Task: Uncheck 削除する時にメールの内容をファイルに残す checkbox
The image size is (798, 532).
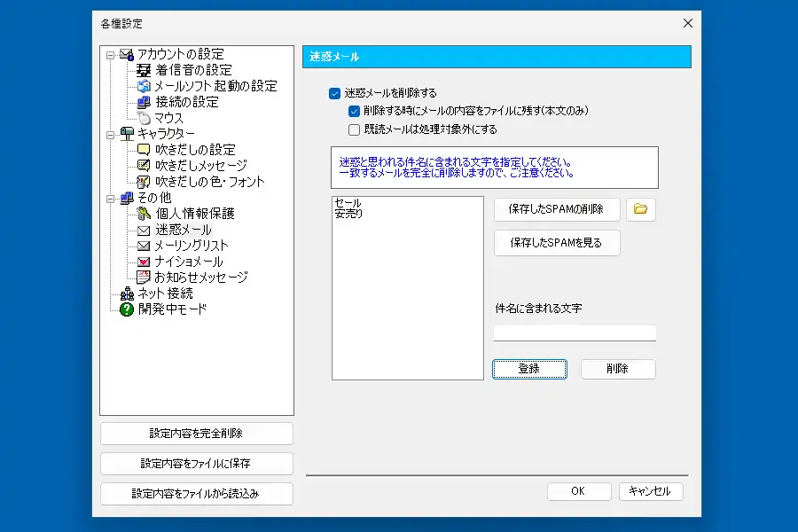Action: tap(354, 111)
